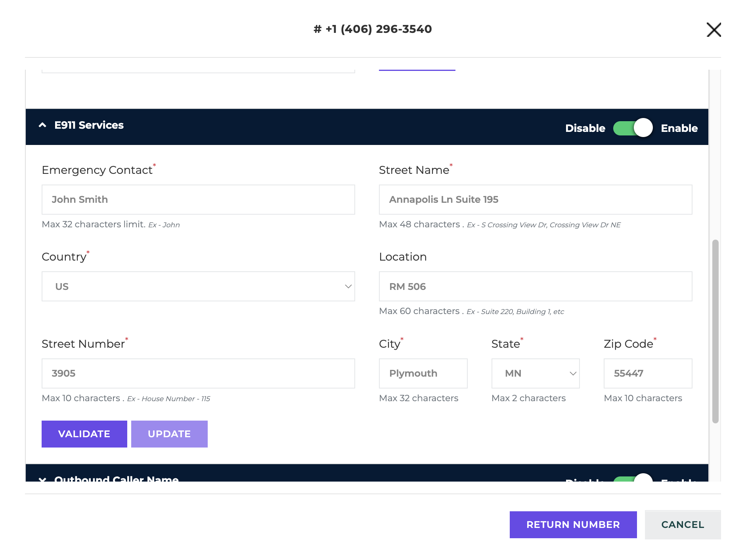Screen dimensions: 746x560
Task: Click the Street Number input field
Action: point(198,373)
